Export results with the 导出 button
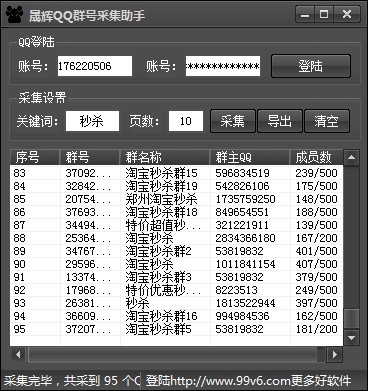This screenshot has width=368, height=391. (x=280, y=121)
